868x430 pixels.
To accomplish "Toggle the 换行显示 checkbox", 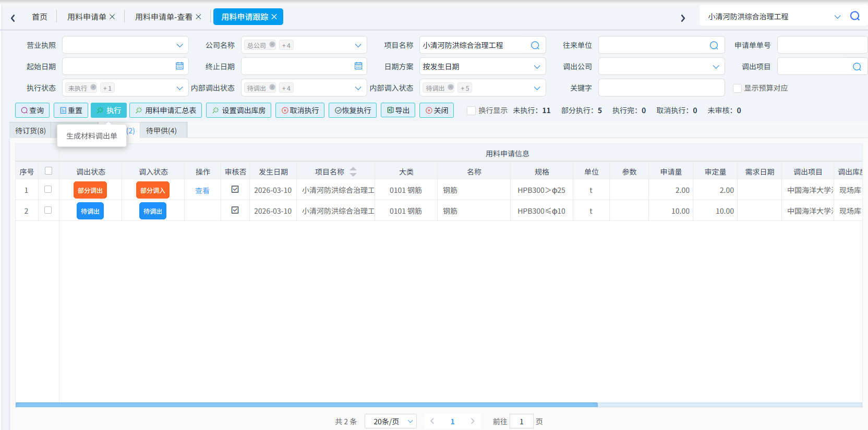I will [x=471, y=110].
